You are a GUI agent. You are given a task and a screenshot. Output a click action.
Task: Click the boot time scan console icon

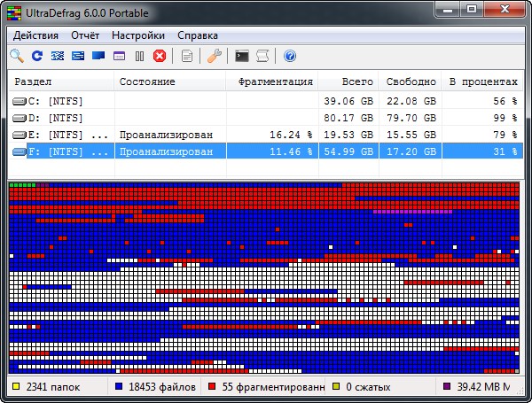241,56
